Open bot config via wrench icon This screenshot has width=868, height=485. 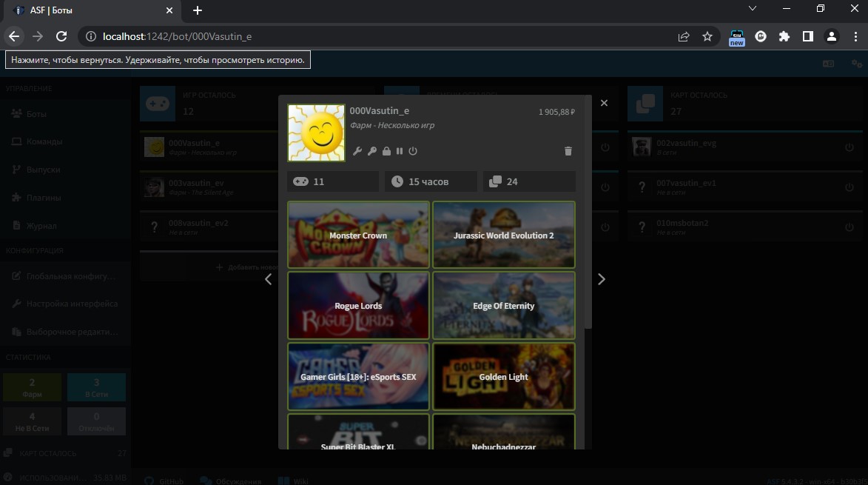pyautogui.click(x=357, y=150)
